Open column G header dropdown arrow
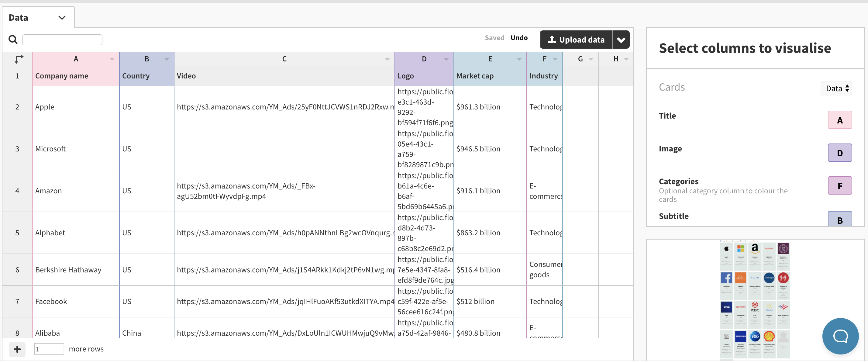The width and height of the screenshot is (868, 363). pyautogui.click(x=591, y=59)
